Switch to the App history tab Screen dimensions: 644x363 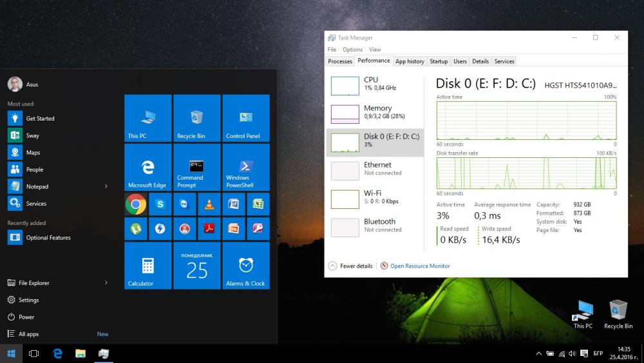coord(410,61)
